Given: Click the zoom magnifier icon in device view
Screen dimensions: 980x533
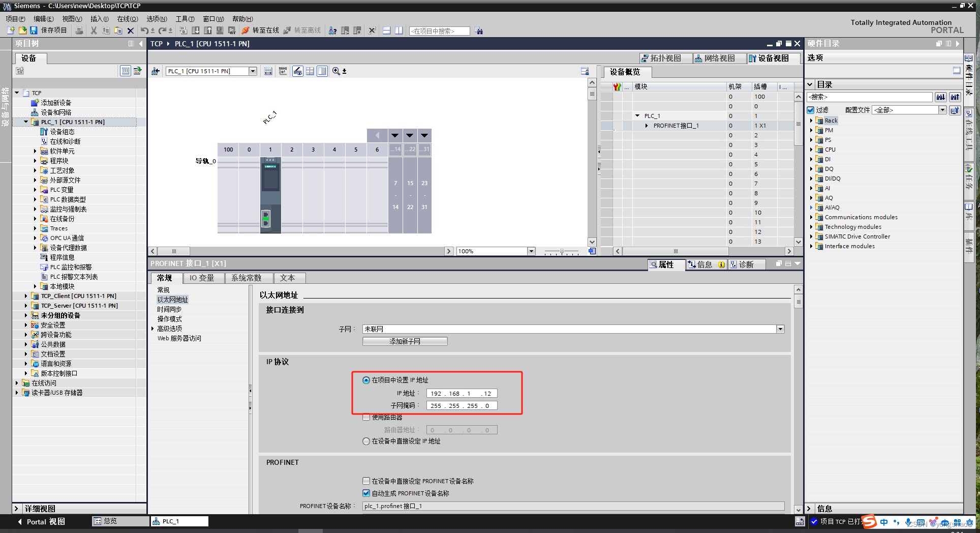Looking at the screenshot, I should (x=336, y=71).
